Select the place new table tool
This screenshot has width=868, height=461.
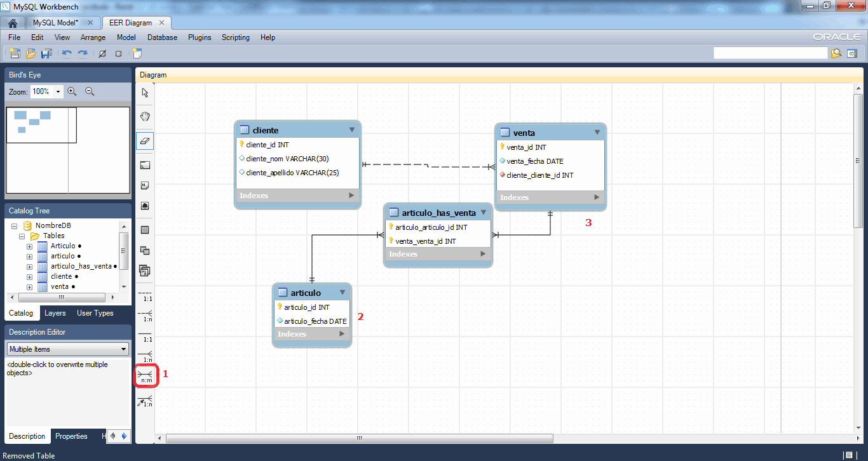coord(145,230)
